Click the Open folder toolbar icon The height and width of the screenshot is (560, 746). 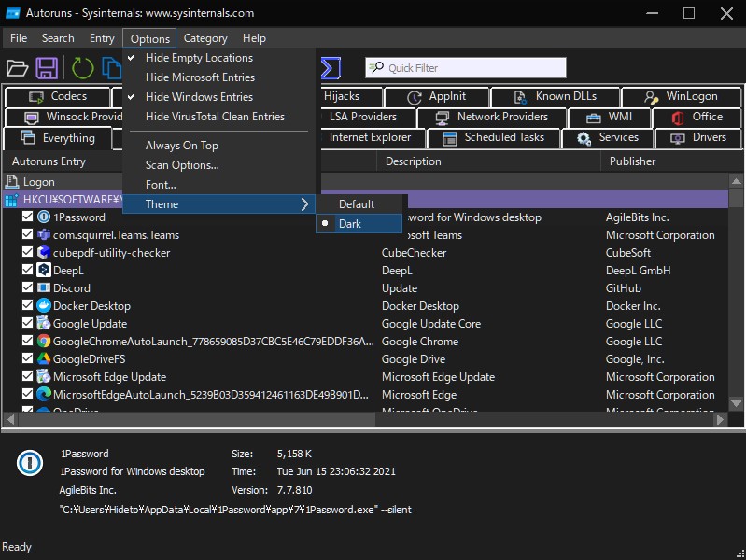point(17,68)
